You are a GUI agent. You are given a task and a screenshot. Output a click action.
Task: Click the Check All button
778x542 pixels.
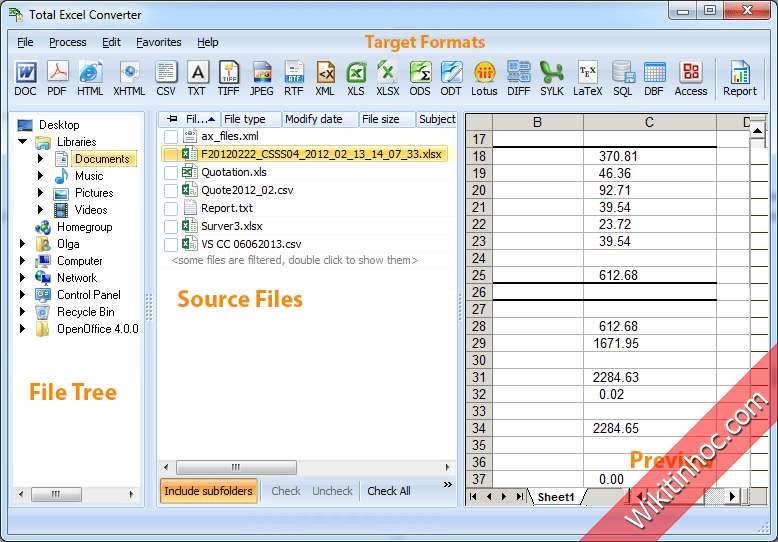tap(389, 491)
